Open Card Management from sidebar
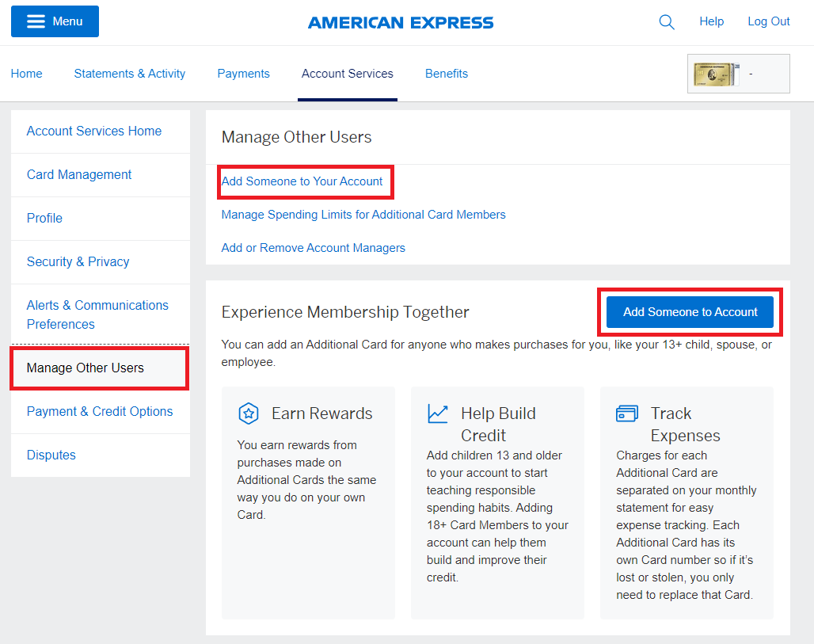This screenshot has width=814, height=644. tap(79, 174)
